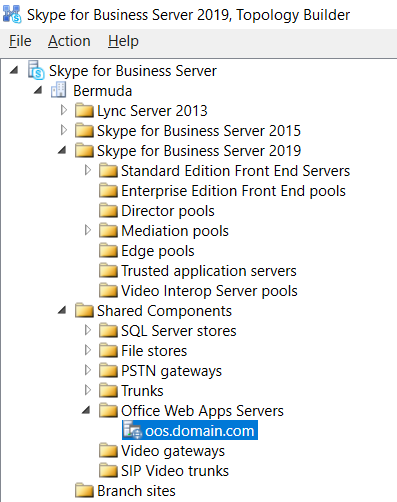Viewport: 397px width, 502px height.
Task: Expand the Mediation pools node
Action: tap(88, 230)
